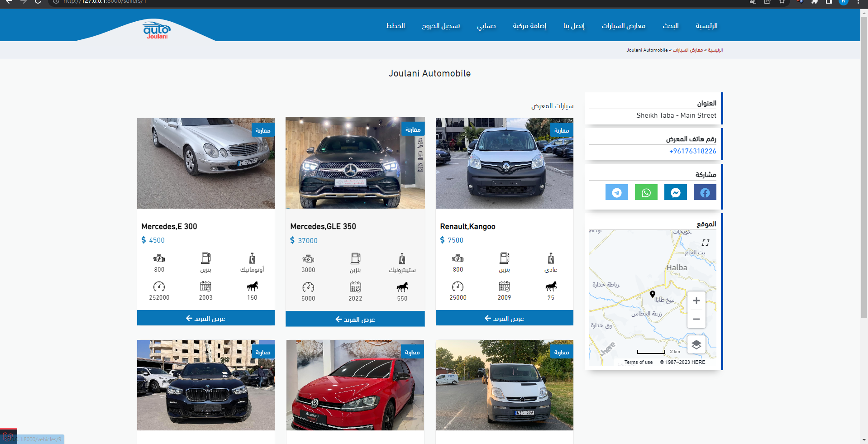Open إضافة مركبة add vehicle menu
868x444 pixels.
tap(529, 26)
